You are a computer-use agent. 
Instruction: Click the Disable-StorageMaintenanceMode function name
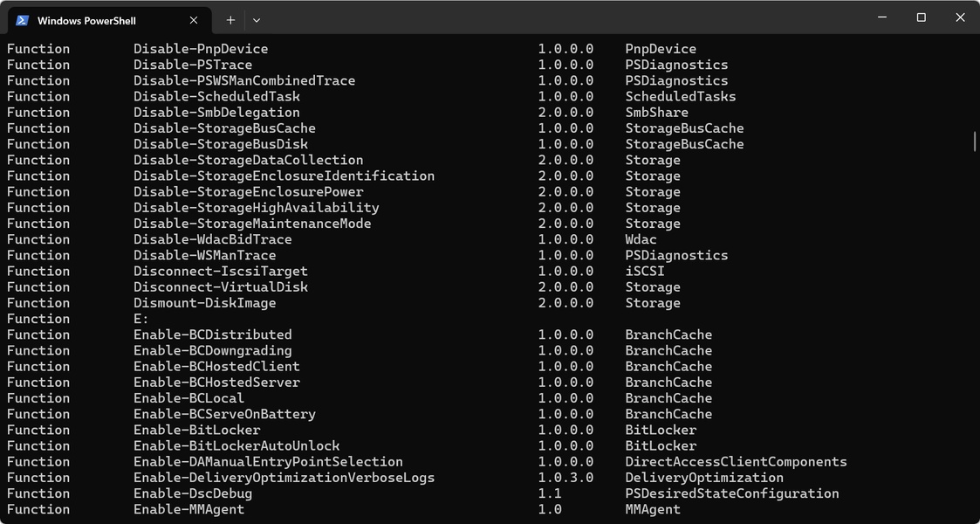[252, 224]
